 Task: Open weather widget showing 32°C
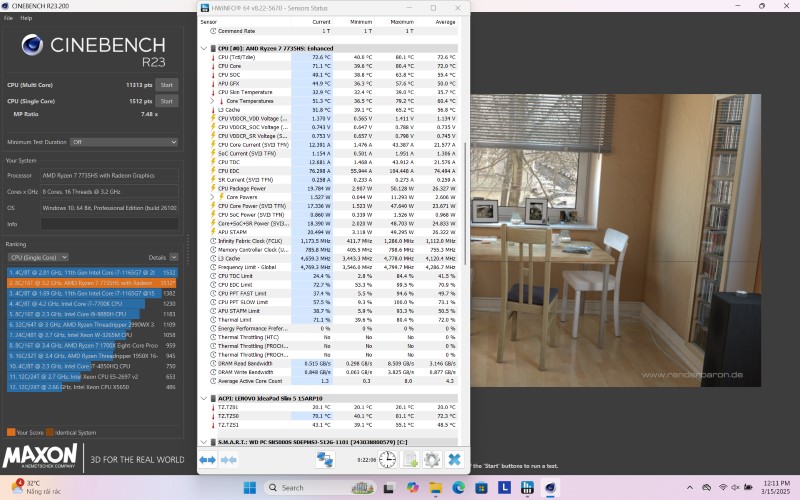pos(36,487)
